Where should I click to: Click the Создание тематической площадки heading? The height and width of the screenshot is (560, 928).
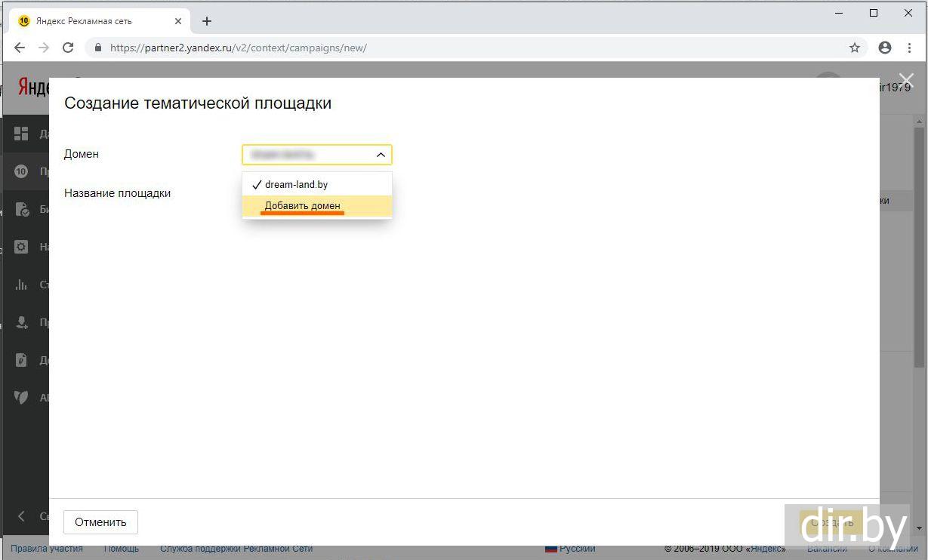click(198, 103)
